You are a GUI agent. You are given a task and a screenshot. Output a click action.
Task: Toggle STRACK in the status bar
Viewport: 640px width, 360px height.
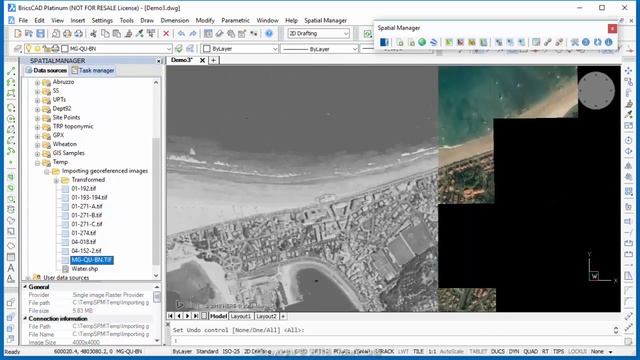(x=384, y=351)
